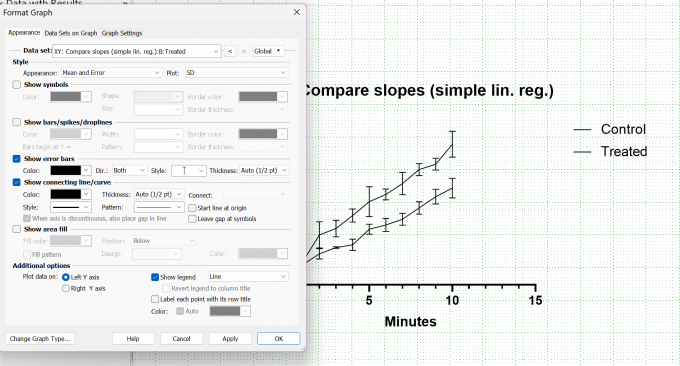Select the Right Y axis radio button

pyautogui.click(x=66, y=288)
